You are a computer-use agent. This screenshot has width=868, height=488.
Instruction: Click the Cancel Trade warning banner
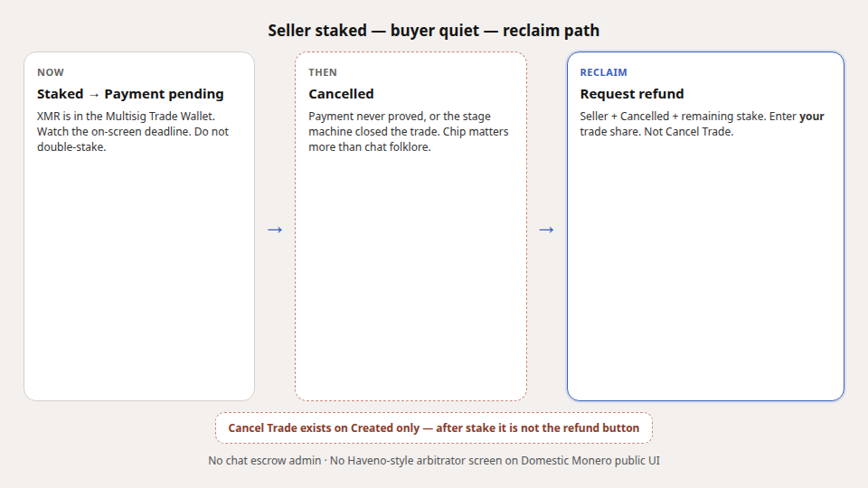pyautogui.click(x=434, y=427)
